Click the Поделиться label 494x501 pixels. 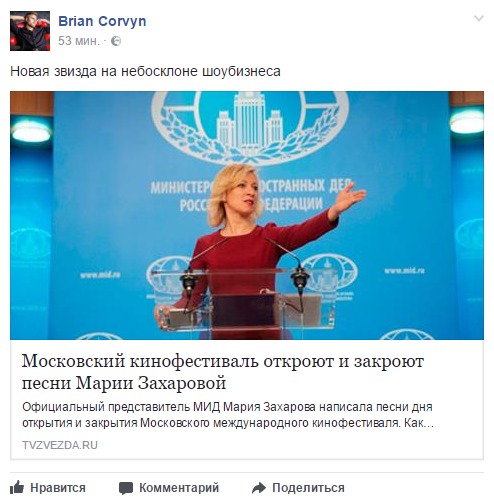pyautogui.click(x=308, y=488)
